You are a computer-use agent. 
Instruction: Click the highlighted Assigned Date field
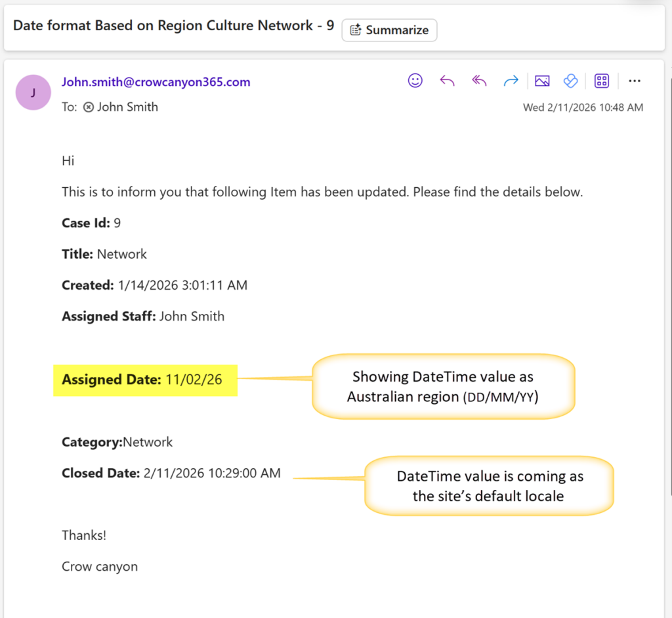tap(144, 380)
